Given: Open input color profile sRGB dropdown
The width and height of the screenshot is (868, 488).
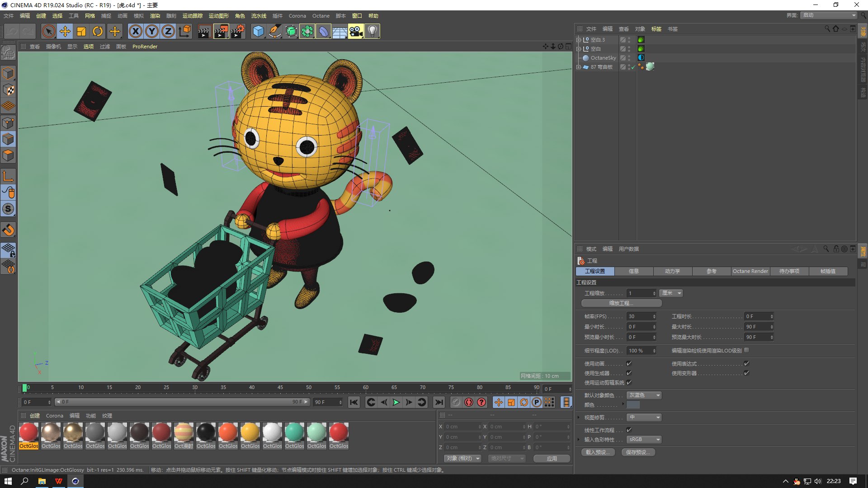Looking at the screenshot, I should (x=644, y=439).
